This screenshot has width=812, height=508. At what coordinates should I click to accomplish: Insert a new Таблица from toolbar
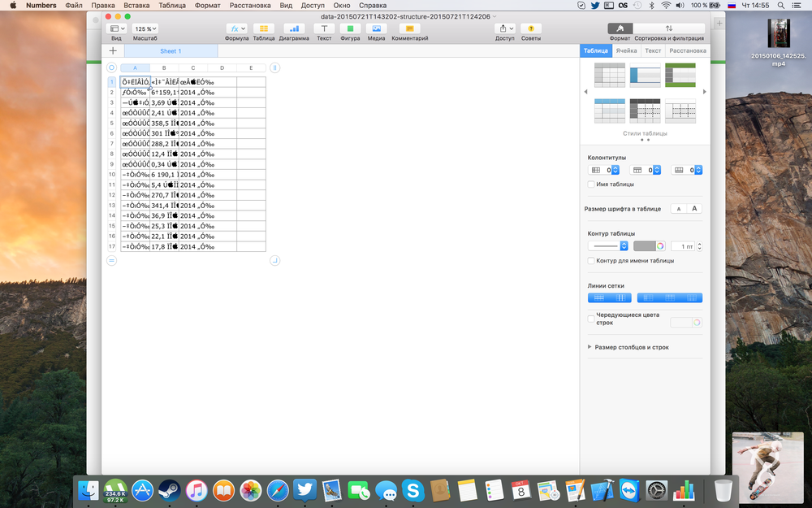pos(264,29)
